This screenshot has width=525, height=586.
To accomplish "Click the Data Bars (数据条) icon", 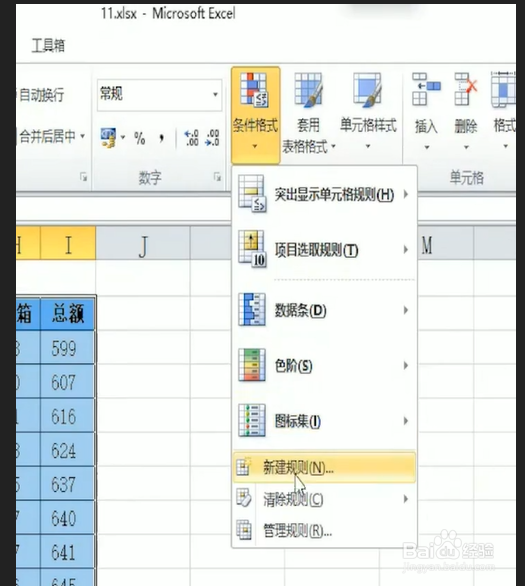I will [252, 309].
